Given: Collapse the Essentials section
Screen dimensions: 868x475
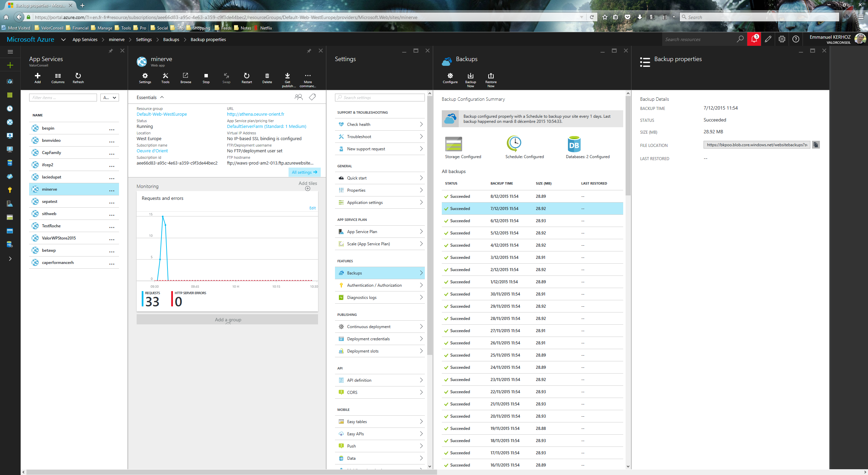Looking at the screenshot, I should click(162, 97).
